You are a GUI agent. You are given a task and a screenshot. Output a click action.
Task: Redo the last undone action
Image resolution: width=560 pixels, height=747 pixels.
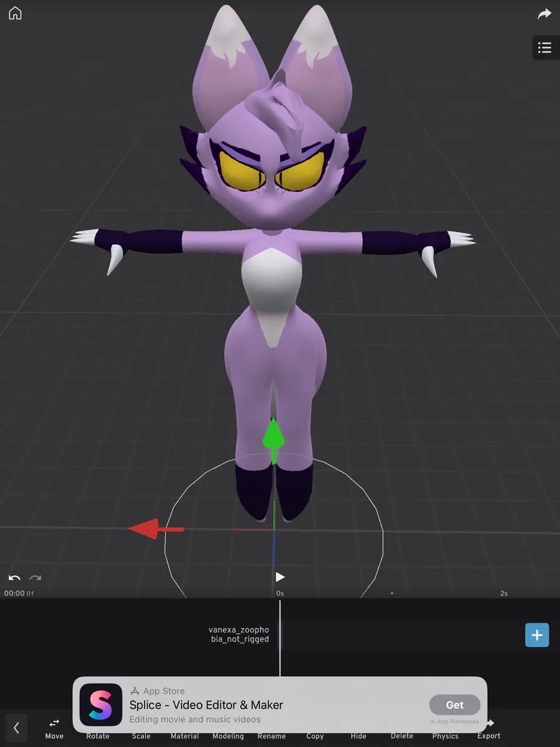(x=35, y=578)
